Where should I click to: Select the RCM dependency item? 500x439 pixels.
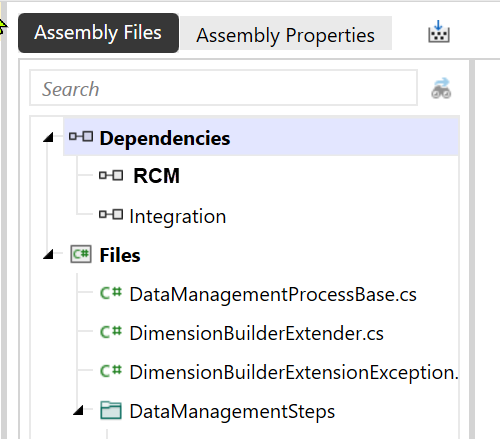[x=156, y=175]
